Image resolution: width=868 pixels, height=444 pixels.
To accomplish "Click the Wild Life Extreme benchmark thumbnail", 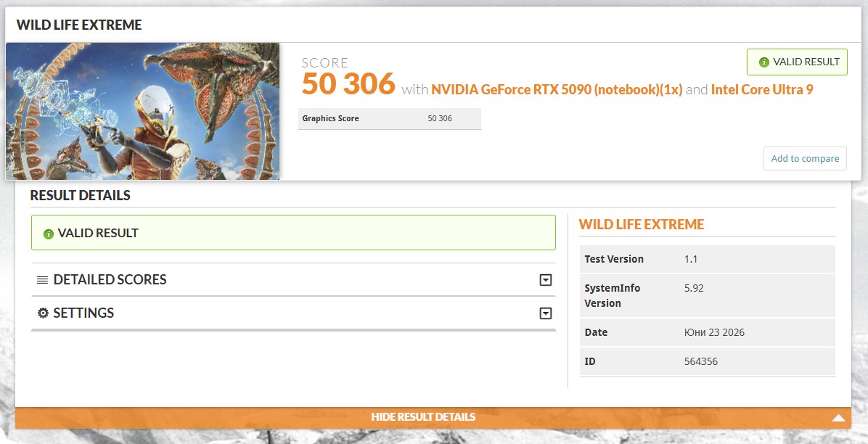I will click(142, 111).
